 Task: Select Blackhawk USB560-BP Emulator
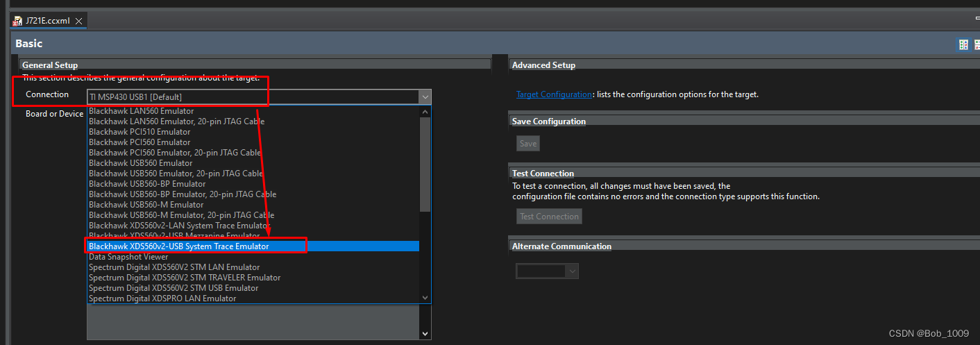point(253,184)
